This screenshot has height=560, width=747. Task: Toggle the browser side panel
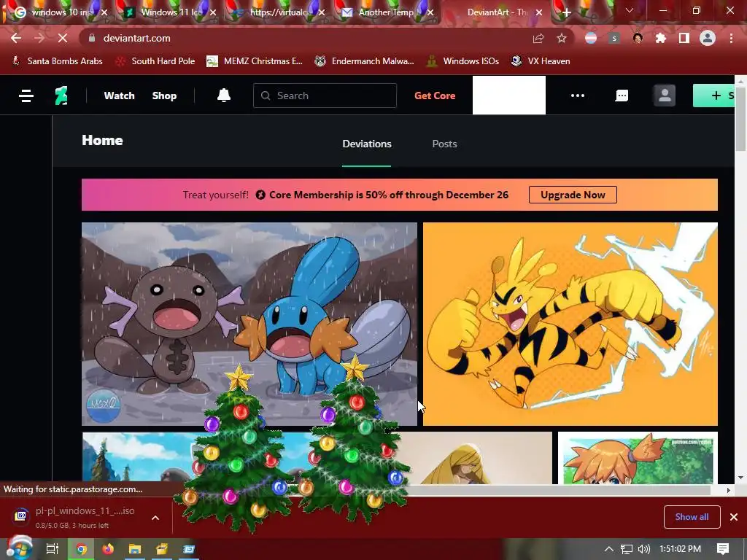pyautogui.click(x=684, y=38)
